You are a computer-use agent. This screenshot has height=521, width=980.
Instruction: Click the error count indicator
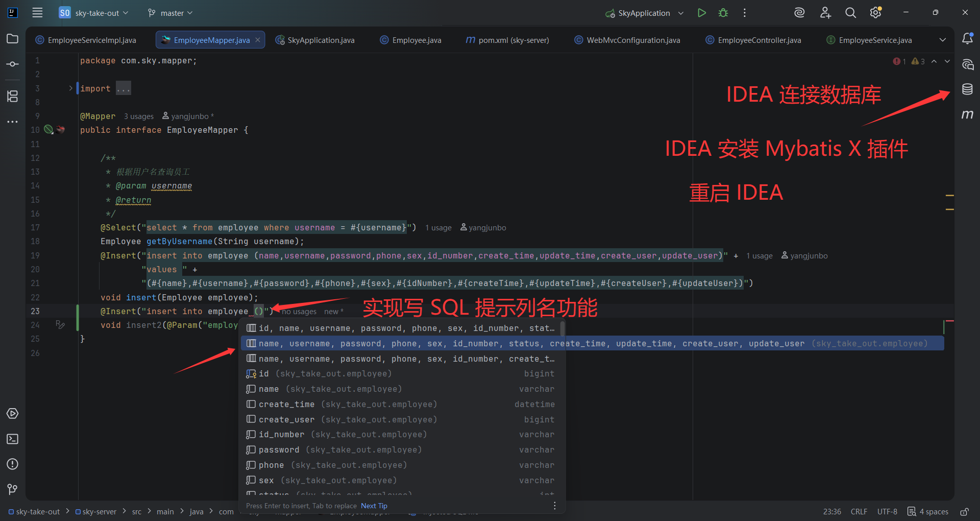[x=900, y=61]
